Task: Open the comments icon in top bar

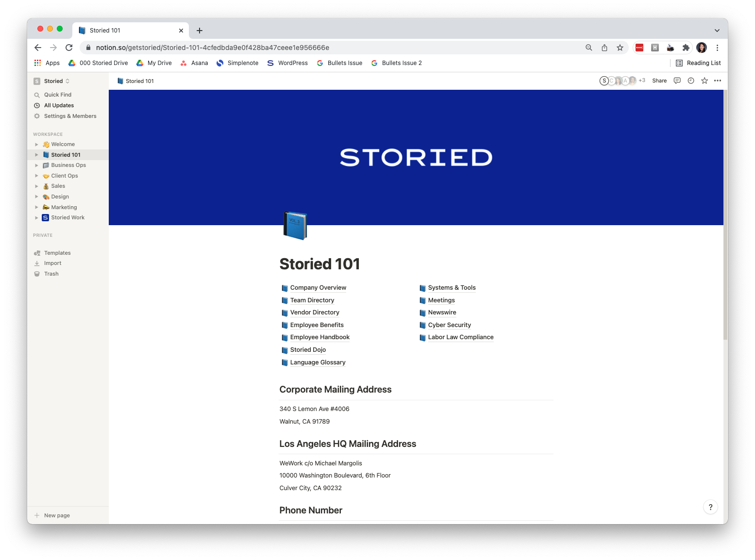Action: tap(677, 81)
